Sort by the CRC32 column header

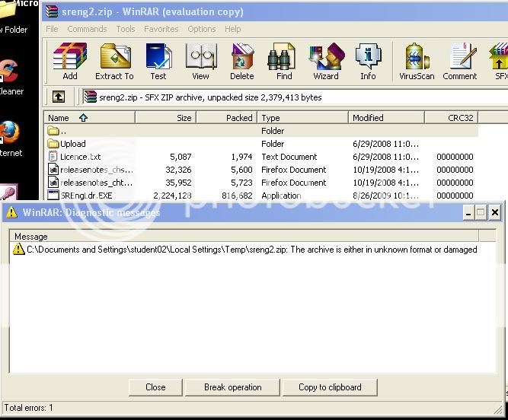(x=451, y=118)
